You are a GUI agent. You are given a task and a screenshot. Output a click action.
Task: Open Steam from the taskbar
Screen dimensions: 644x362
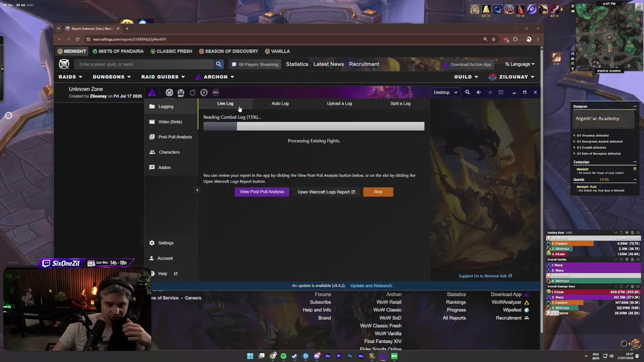click(x=294, y=356)
